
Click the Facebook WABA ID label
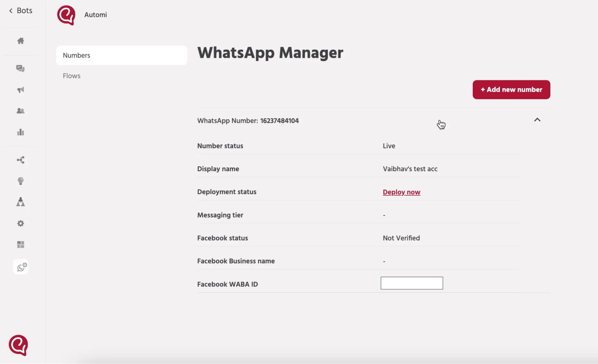[227, 284]
